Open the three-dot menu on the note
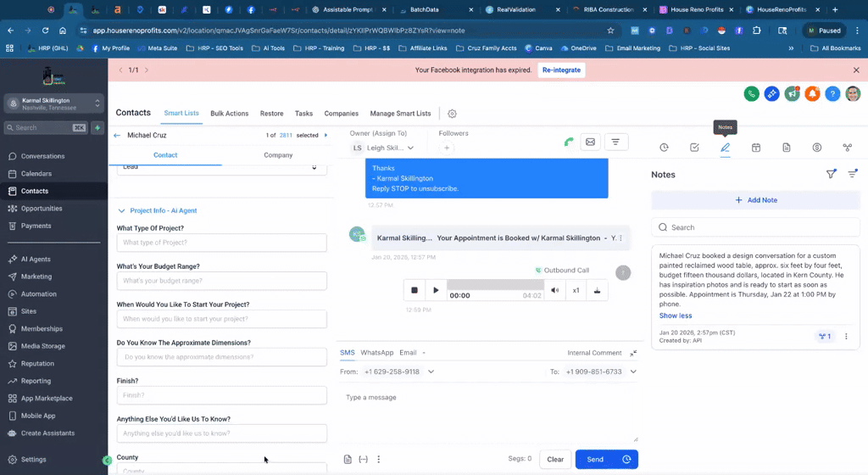The image size is (868, 475). click(845, 336)
